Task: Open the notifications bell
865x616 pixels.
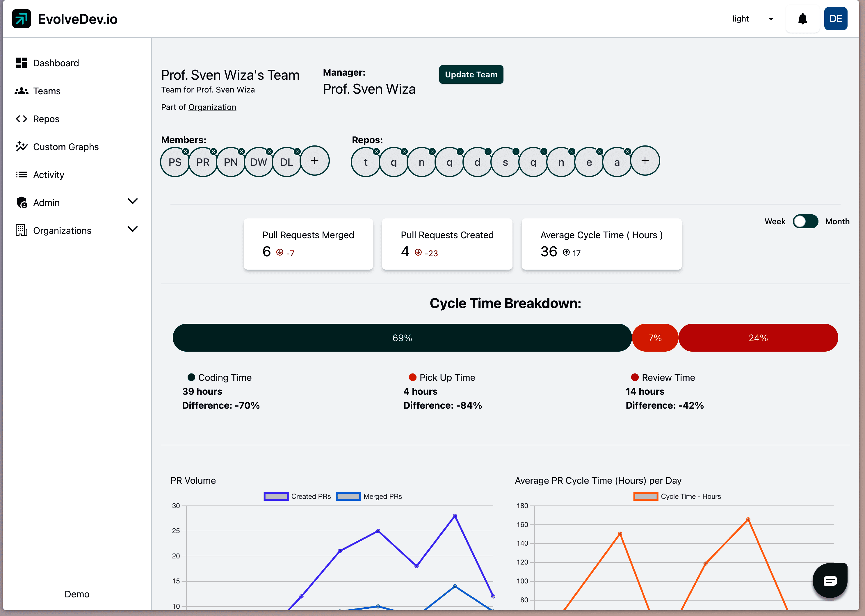Action: click(802, 19)
